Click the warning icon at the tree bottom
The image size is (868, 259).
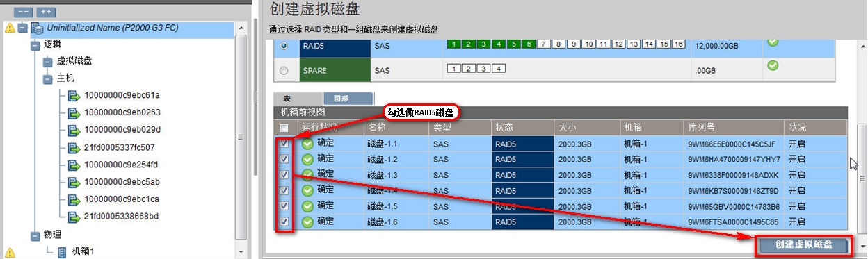click(x=9, y=252)
